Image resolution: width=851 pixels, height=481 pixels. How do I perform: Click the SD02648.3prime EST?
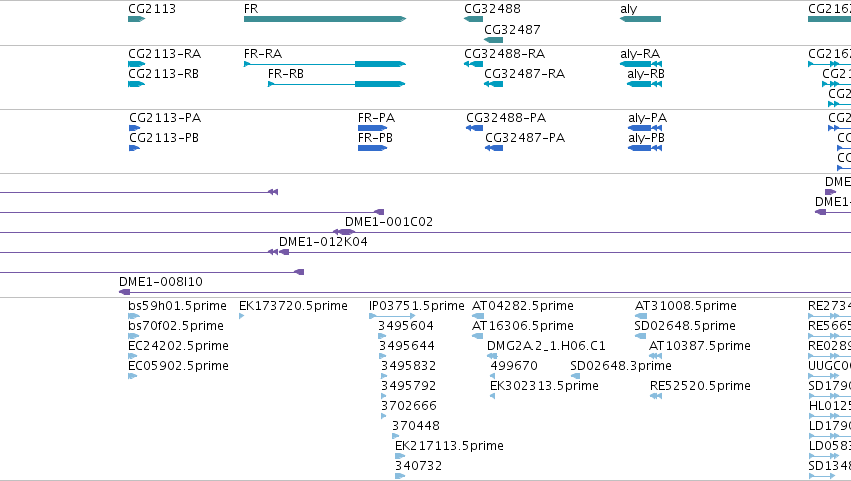click(x=575, y=376)
